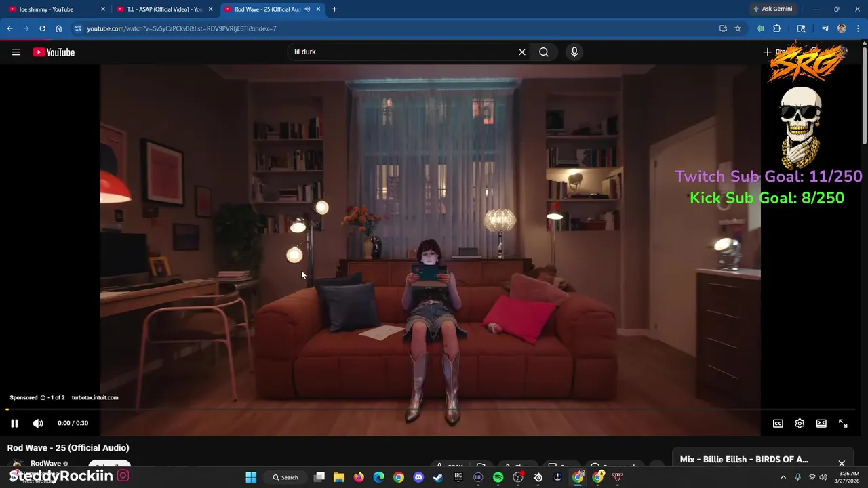Open Task View on the taskbar
868x488 pixels.
[x=319, y=477]
